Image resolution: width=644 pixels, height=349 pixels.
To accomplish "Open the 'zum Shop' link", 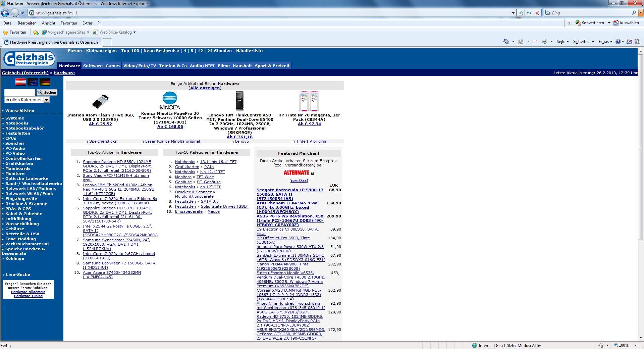I will click(x=299, y=181).
